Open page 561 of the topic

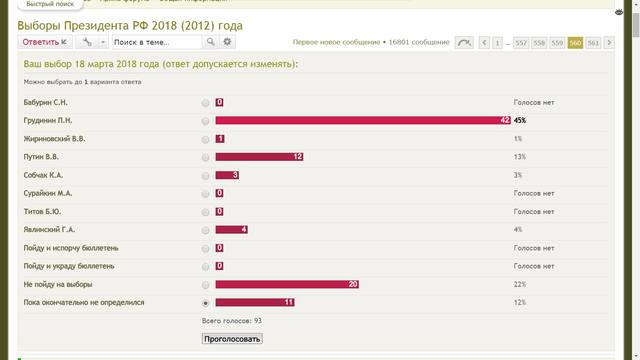pyautogui.click(x=593, y=42)
